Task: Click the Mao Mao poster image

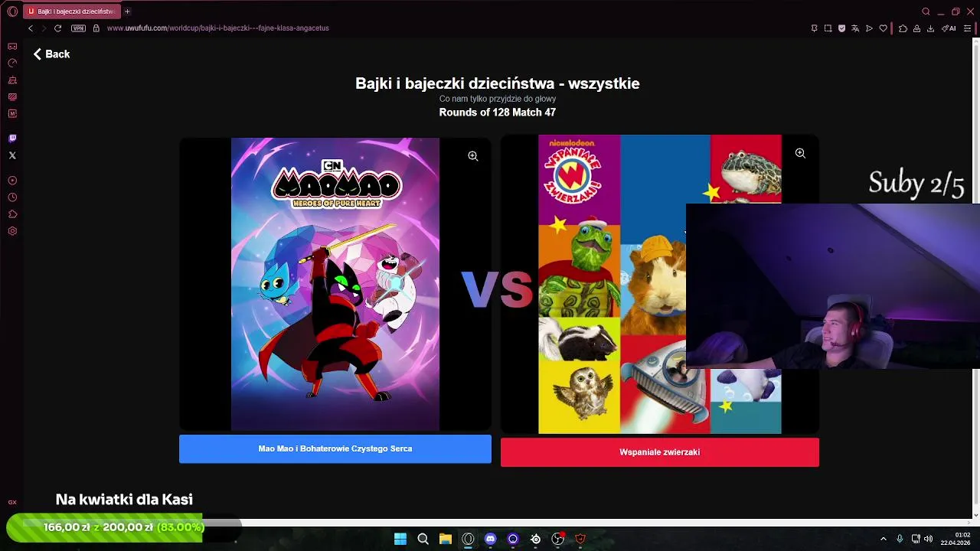Action: click(335, 284)
